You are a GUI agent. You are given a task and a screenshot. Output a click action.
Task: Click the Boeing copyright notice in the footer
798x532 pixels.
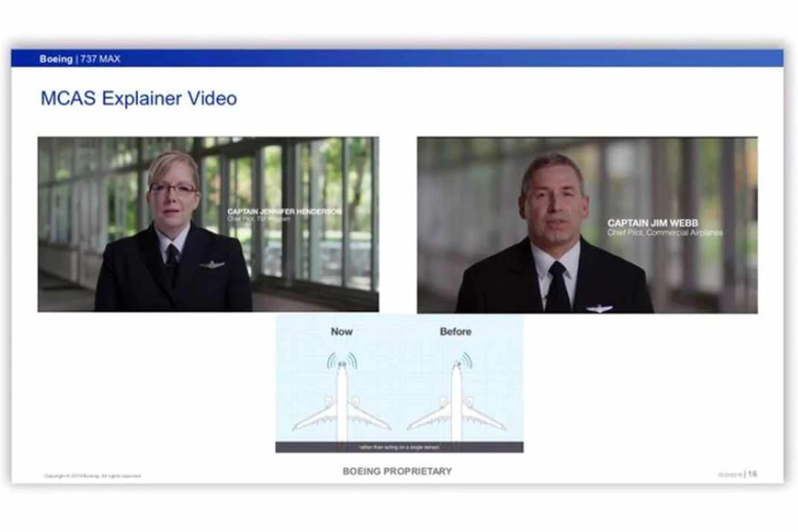pyautogui.click(x=93, y=476)
